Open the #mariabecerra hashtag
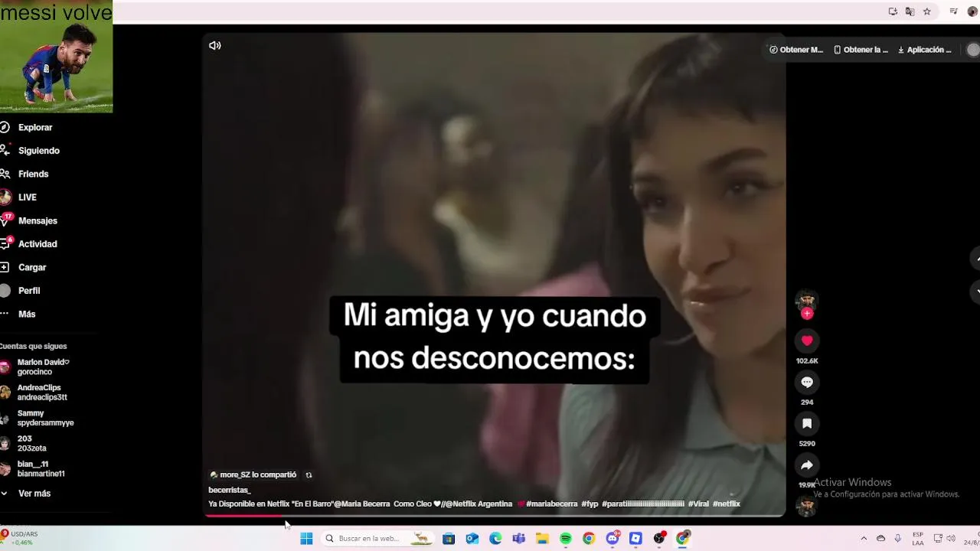 [552, 504]
